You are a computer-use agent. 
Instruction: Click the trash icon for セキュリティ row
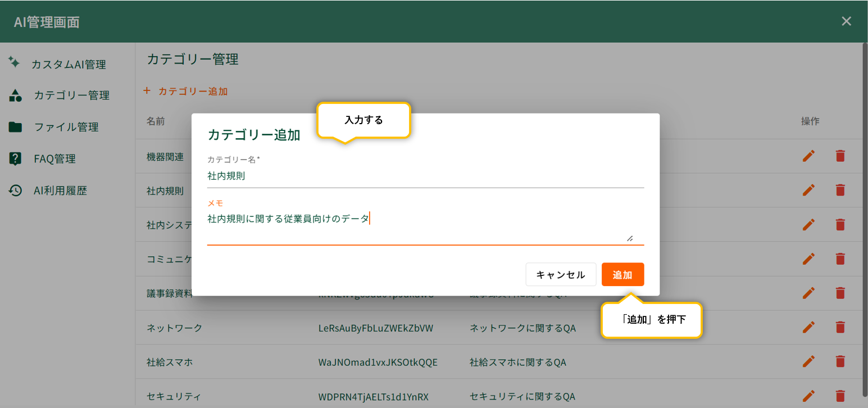(840, 396)
